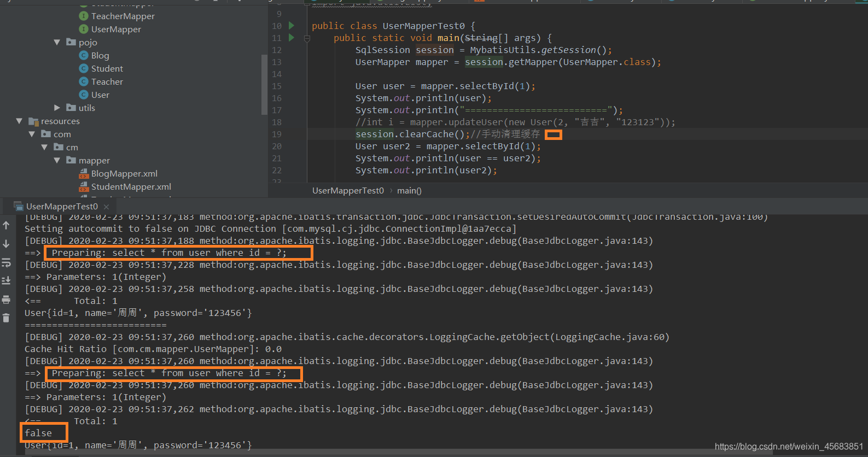Viewport: 868px width, 457px height.
Task: Click the Blog class icon
Action: (x=84, y=55)
